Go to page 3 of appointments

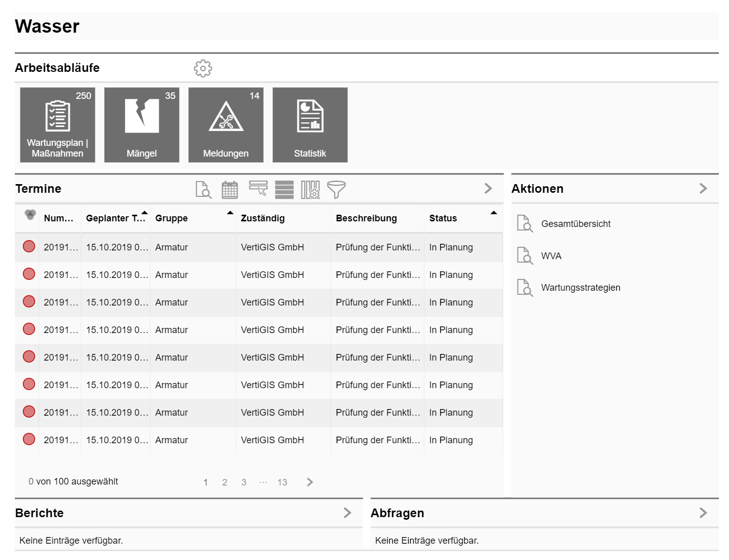pyautogui.click(x=244, y=482)
